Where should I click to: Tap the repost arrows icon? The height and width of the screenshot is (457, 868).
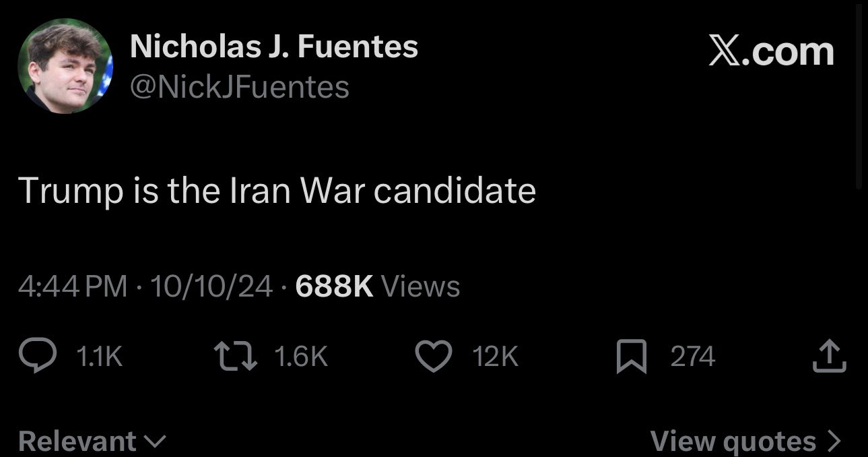tap(236, 357)
